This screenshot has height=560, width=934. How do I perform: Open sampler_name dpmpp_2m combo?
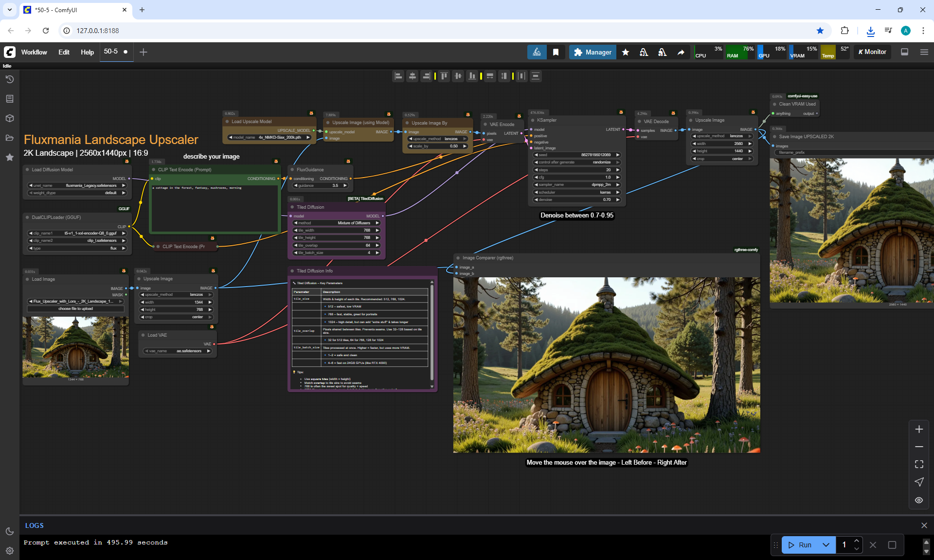click(577, 184)
